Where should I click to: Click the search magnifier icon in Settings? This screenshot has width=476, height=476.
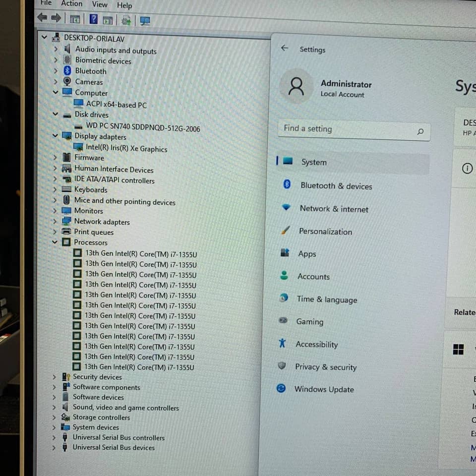click(x=420, y=131)
